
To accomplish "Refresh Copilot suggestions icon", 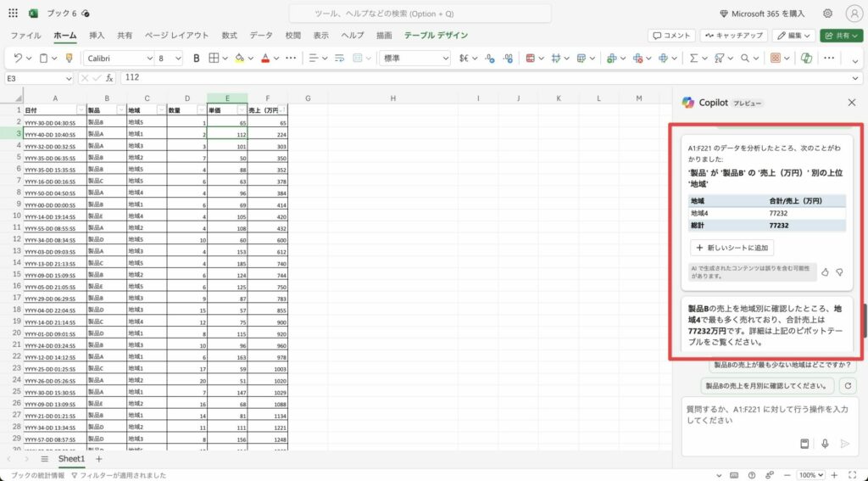I will click(x=848, y=386).
